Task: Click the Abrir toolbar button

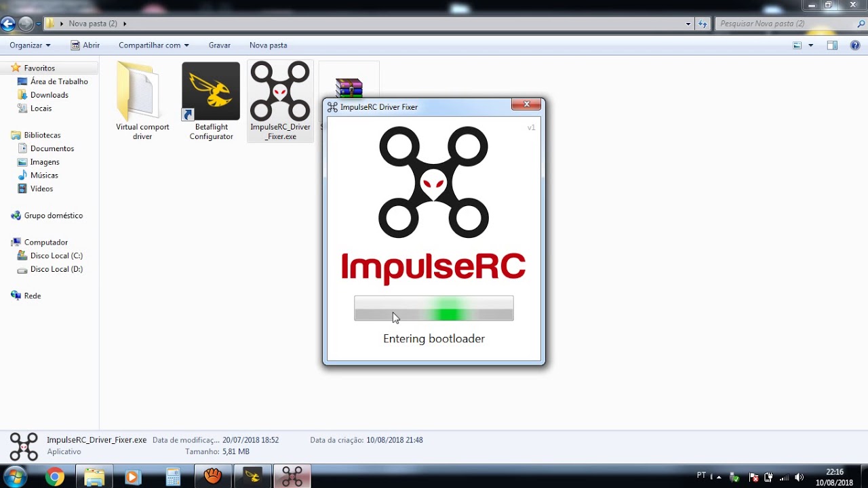Action: [x=85, y=45]
